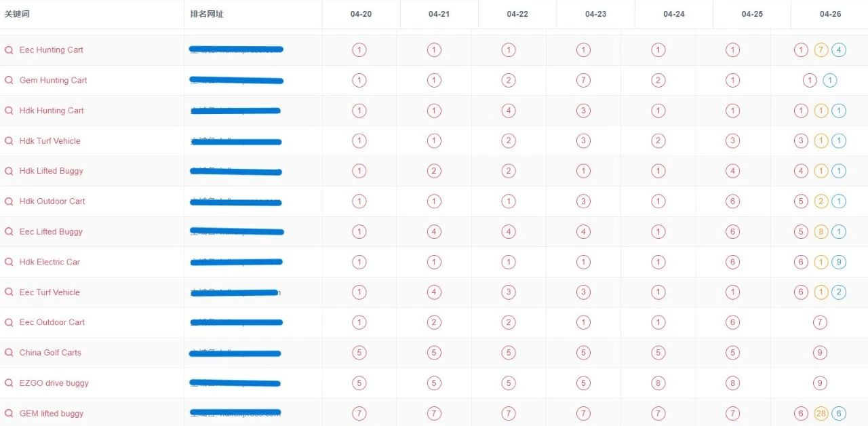Open the GEM lifted buggy keyword link
868x426 pixels.
point(52,414)
